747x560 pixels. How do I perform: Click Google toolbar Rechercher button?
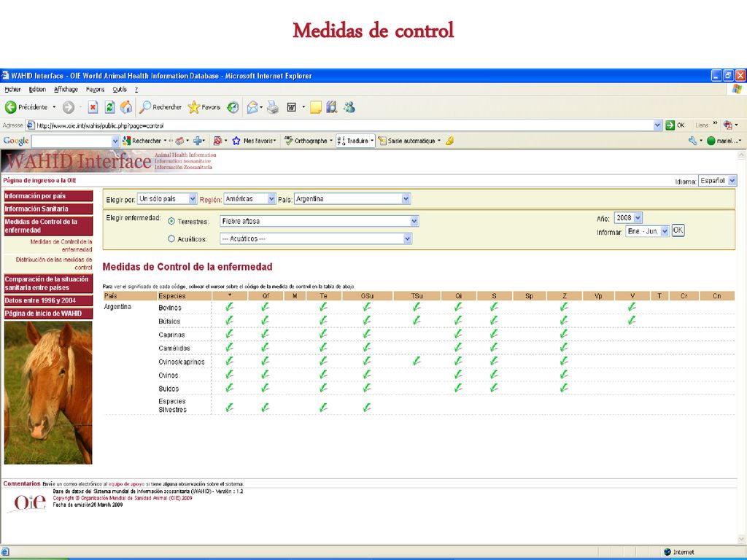142,141
